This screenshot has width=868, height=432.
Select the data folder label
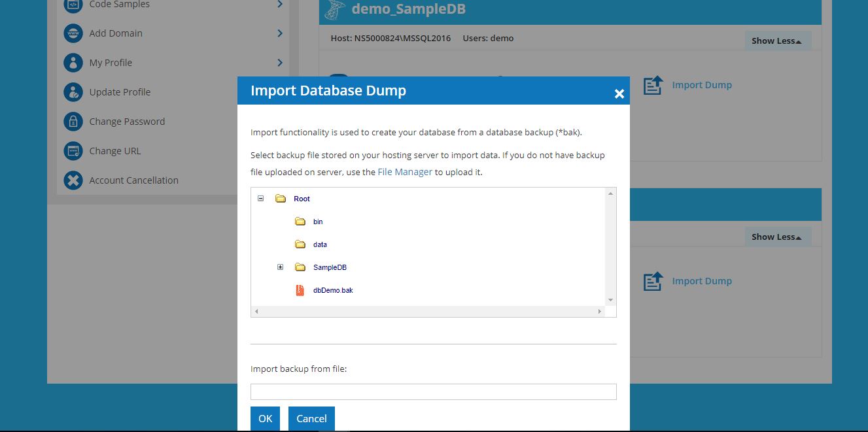320,244
